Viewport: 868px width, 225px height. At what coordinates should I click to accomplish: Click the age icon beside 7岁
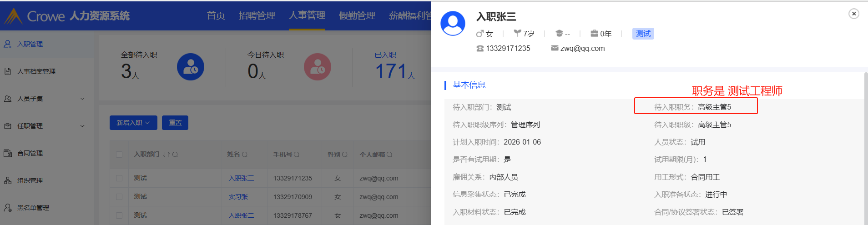(x=518, y=33)
